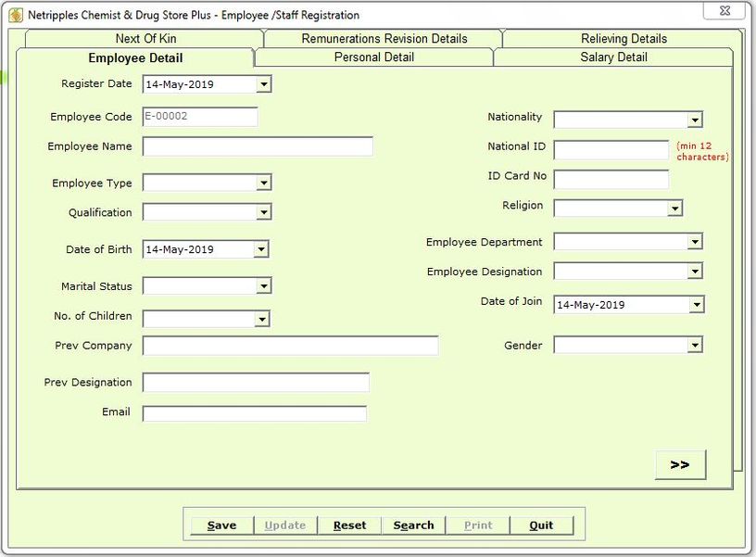The width and height of the screenshot is (756, 557).
Task: Focus the Employee Name input field
Action: (258, 146)
